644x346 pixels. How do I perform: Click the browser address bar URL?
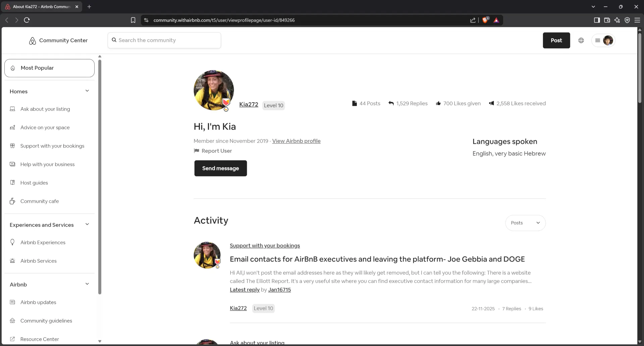(224, 20)
